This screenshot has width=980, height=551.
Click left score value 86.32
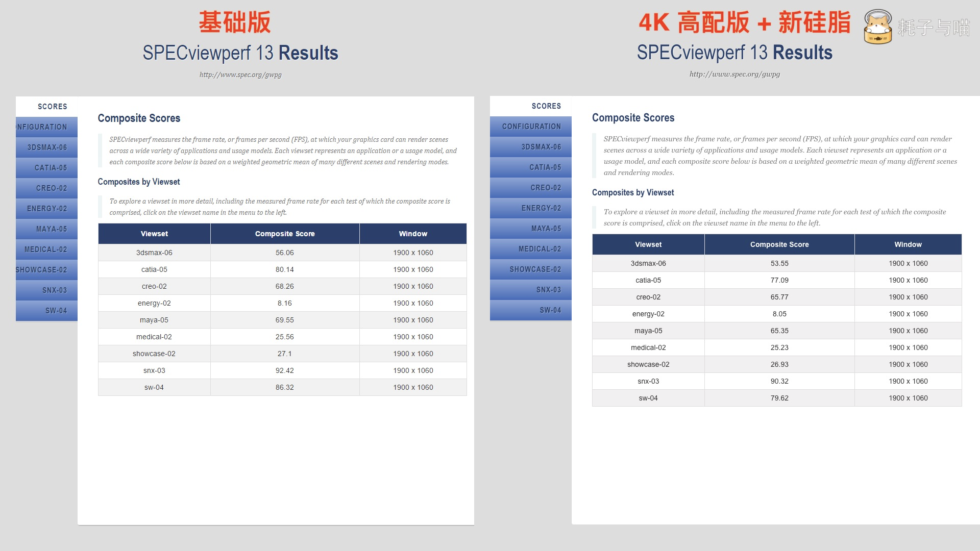point(285,387)
